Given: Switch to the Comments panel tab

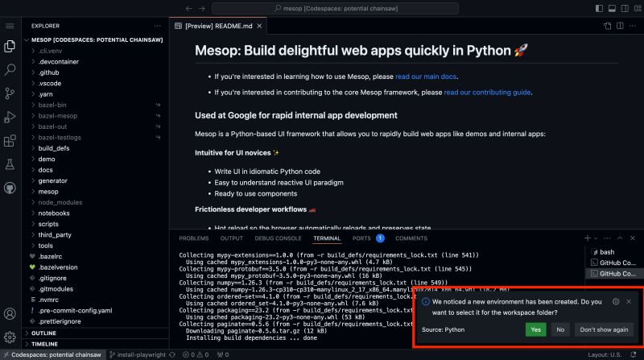Looking at the screenshot, I should click(411, 238).
